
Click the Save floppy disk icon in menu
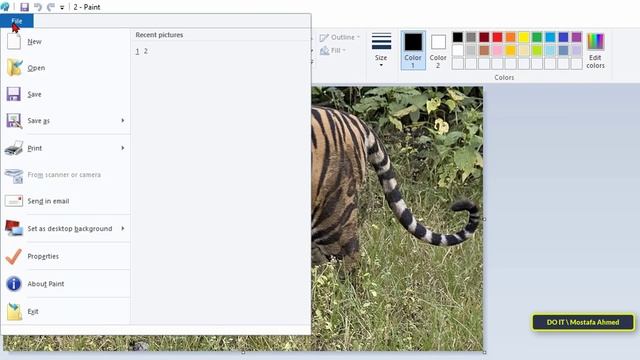(x=13, y=94)
